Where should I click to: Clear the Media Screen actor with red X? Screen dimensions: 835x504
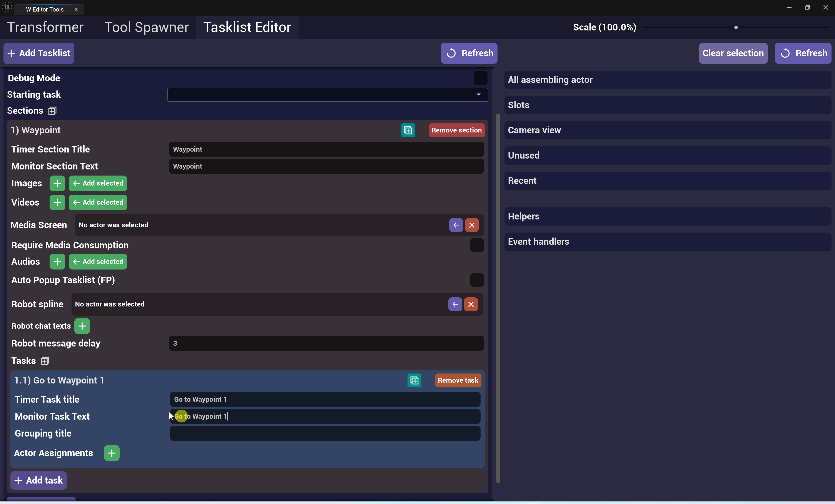coord(472,225)
